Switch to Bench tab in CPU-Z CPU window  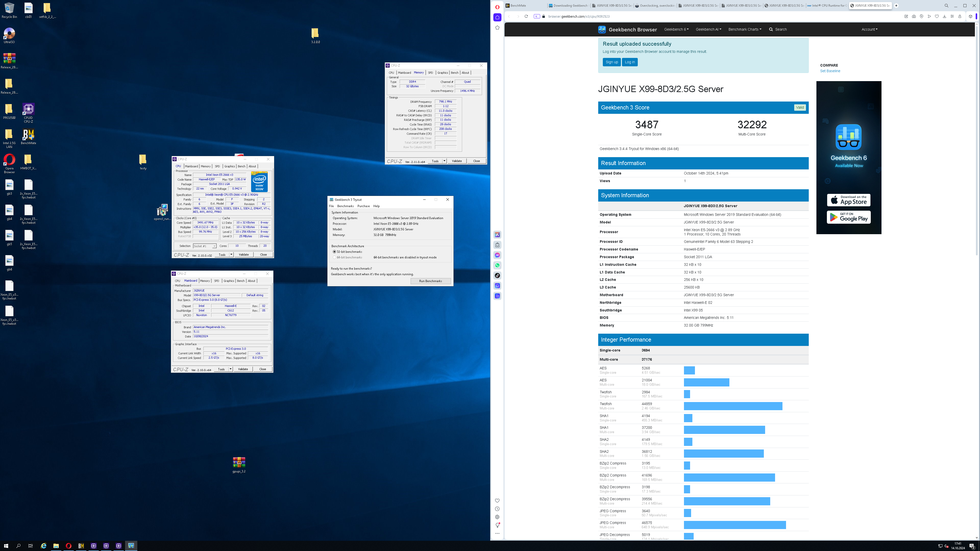tap(242, 166)
